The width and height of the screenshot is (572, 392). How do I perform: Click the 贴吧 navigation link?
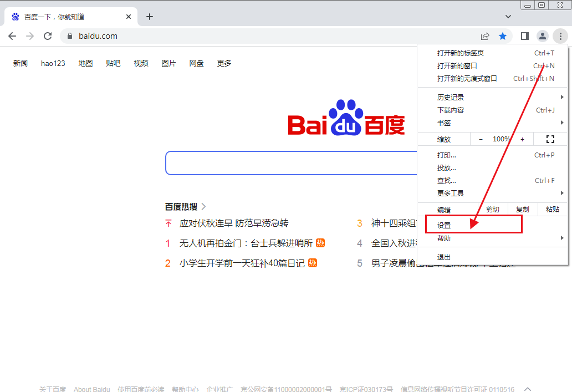click(113, 63)
